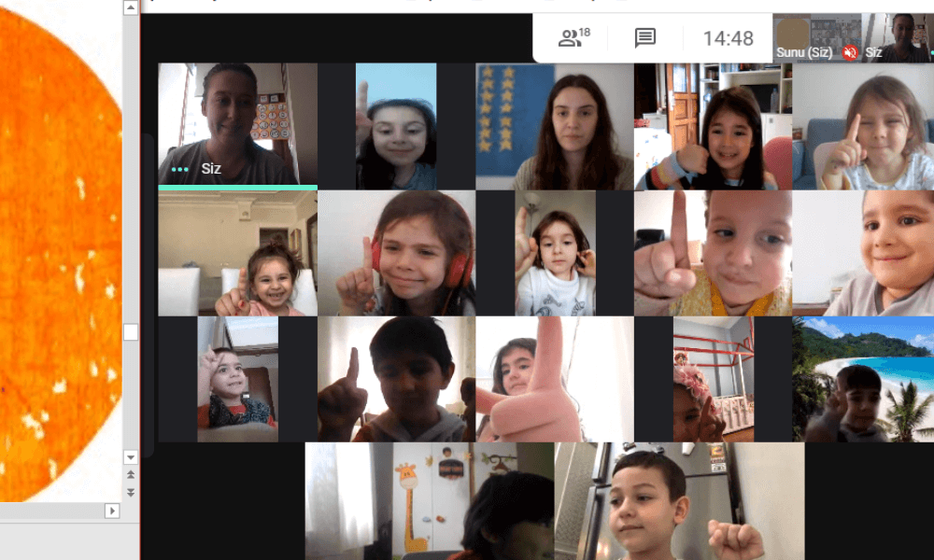Screen dimensions: 934x560
Task: Select the video tile labeled Siz
Action: pyautogui.click(x=237, y=125)
